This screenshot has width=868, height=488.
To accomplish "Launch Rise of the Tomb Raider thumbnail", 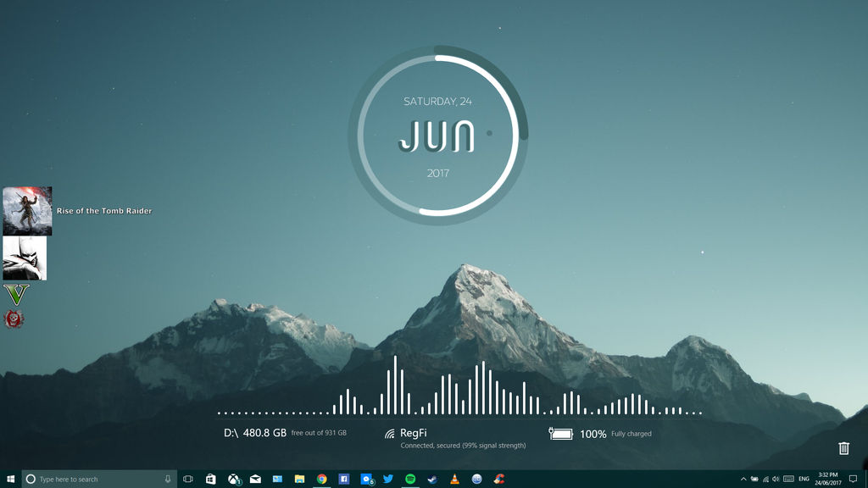I will tap(27, 211).
